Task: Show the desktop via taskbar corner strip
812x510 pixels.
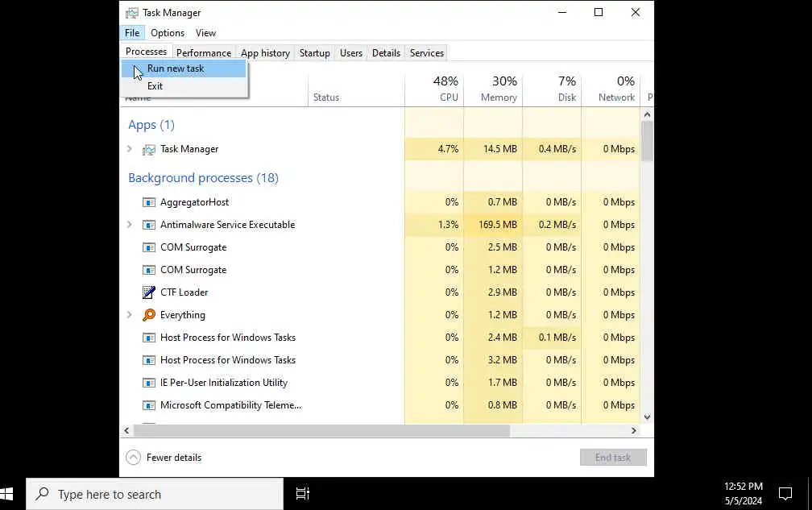Action: pos(810,494)
